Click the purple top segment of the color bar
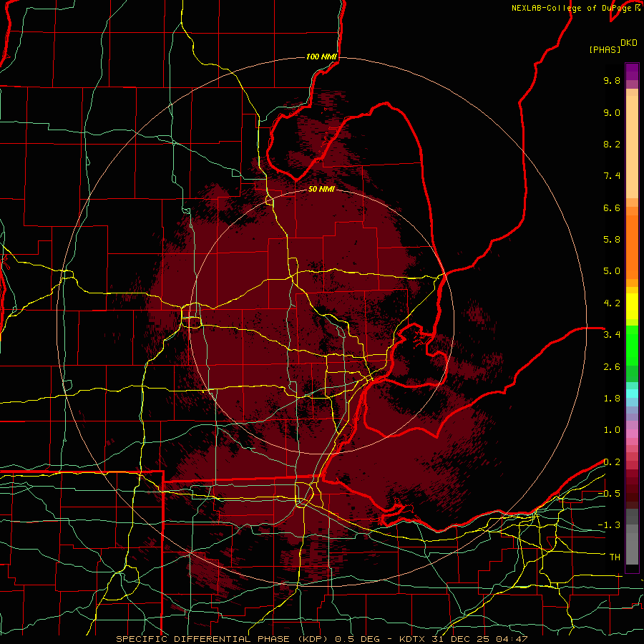 632,72
